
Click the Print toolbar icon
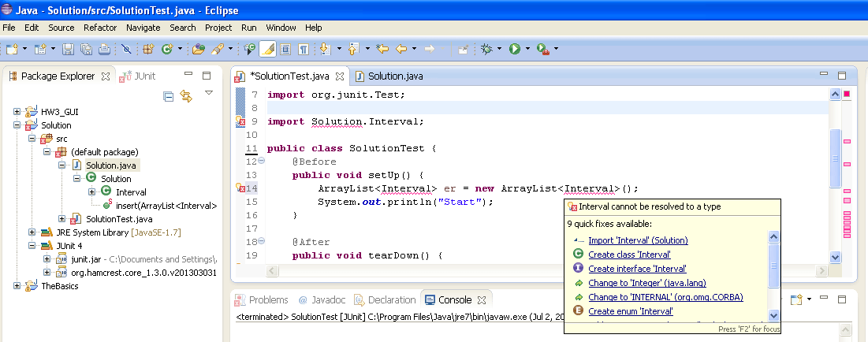tap(103, 49)
